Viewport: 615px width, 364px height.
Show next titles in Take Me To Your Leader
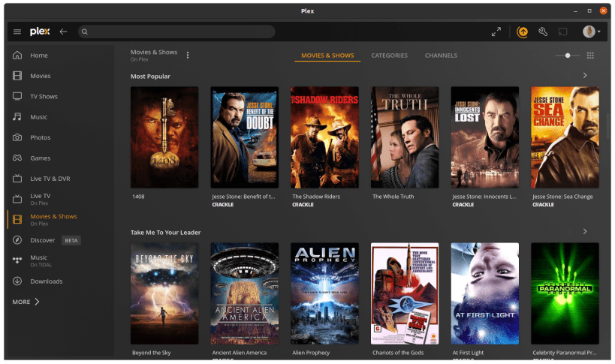point(585,232)
